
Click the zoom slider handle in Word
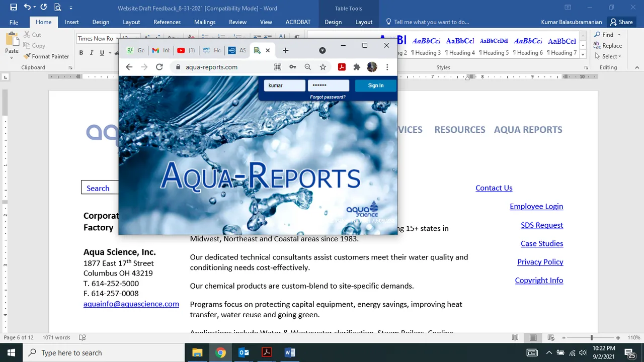[591, 338]
